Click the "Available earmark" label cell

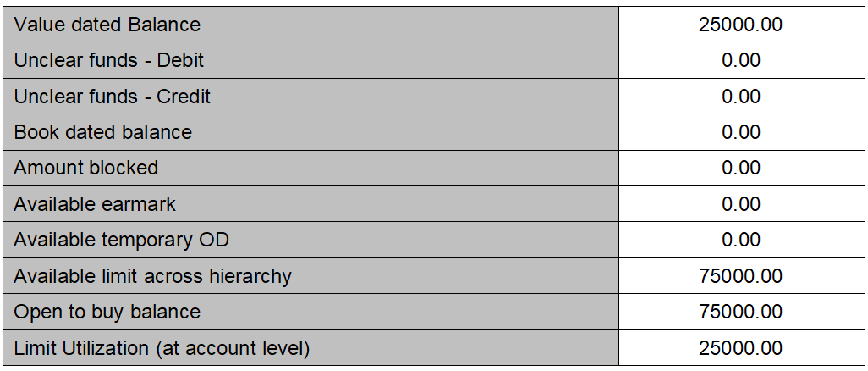click(95, 204)
